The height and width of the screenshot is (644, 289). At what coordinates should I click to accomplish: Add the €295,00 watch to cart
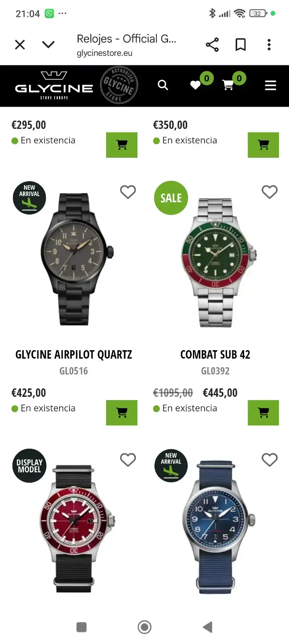coord(122,145)
